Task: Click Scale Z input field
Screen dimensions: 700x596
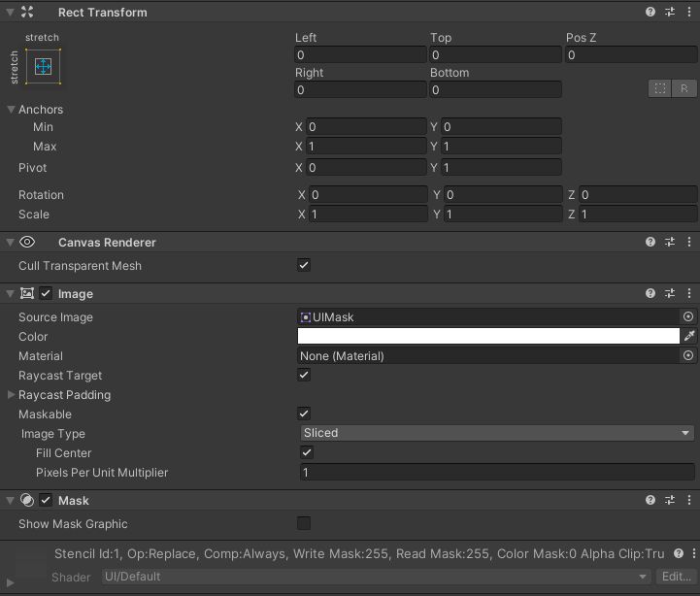Action: [638, 215]
